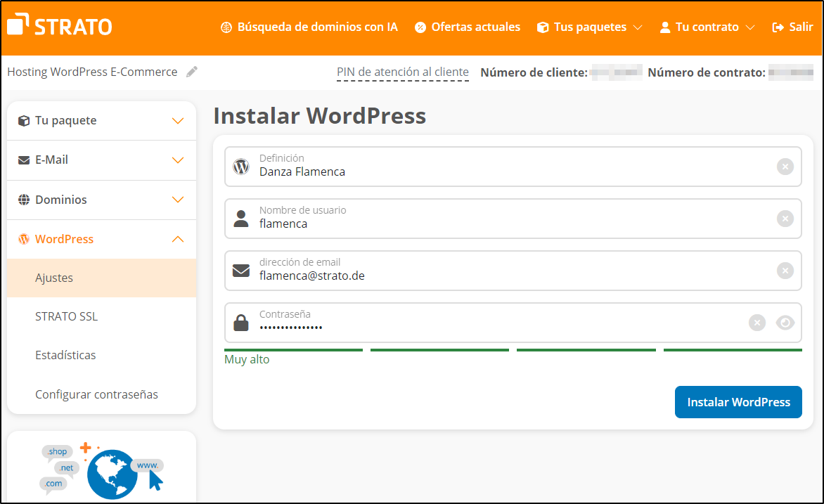824x504 pixels.
Task: Click the globe icon beside Búsqueda de dominios
Action: click(226, 27)
